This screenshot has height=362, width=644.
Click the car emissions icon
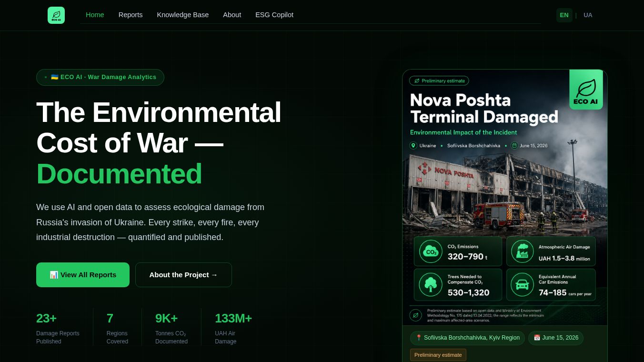tap(523, 284)
